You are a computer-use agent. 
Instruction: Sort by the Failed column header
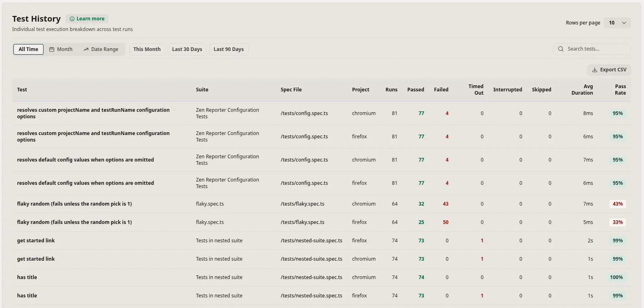pyautogui.click(x=441, y=90)
